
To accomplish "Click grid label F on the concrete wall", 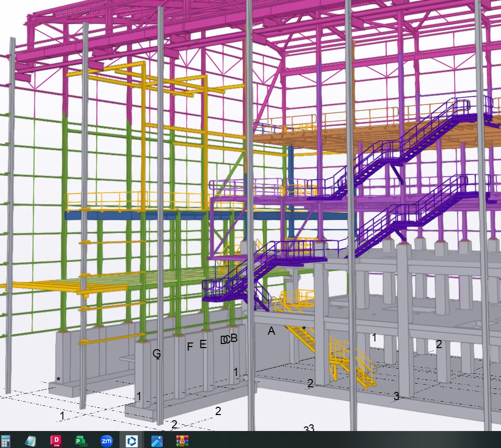I will [190, 347].
